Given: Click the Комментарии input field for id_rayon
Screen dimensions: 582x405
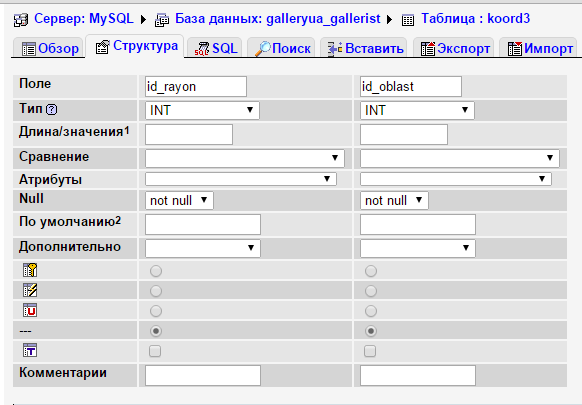Looking at the screenshot, I should tap(203, 375).
